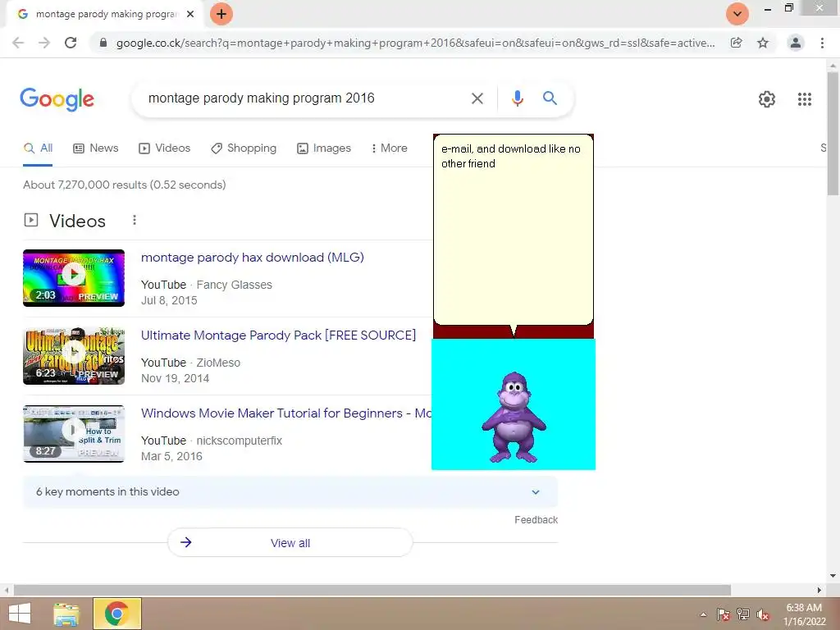Open tab search dropdown arrow

point(737,14)
